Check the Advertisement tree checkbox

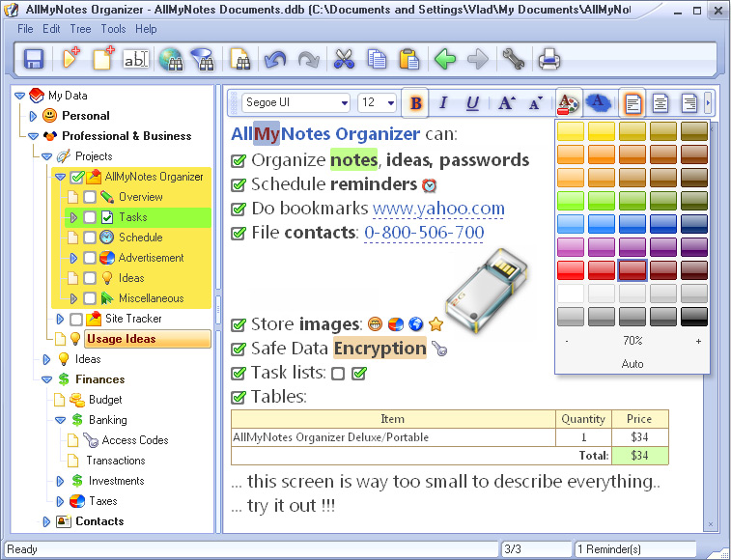pos(90,258)
